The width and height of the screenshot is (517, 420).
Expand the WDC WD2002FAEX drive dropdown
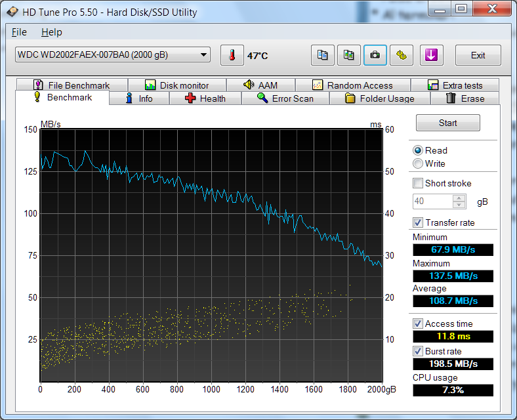(112, 54)
